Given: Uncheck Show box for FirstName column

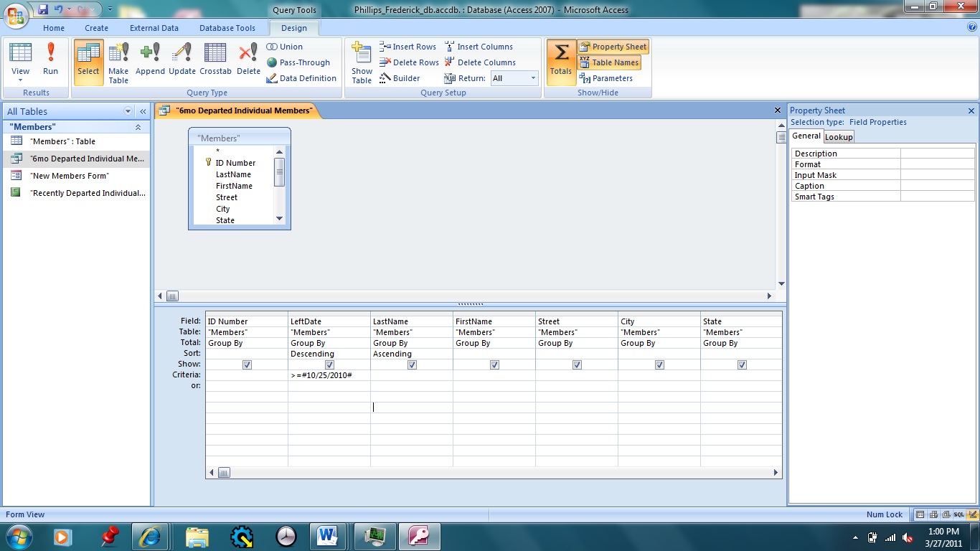Looking at the screenshot, I should point(494,364).
